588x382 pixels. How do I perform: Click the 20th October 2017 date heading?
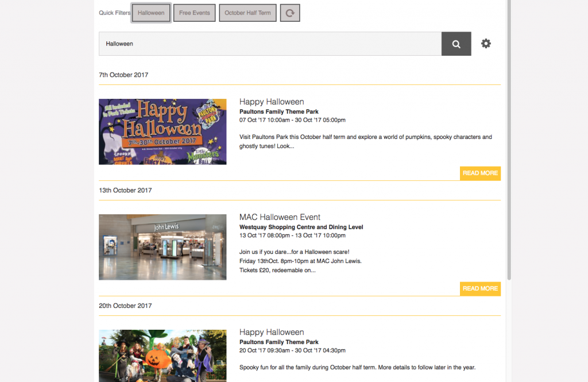(125, 306)
